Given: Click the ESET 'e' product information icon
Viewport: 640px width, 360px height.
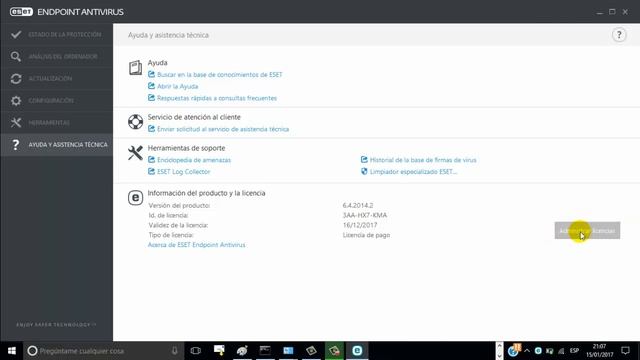Looking at the screenshot, I should coord(136,198).
